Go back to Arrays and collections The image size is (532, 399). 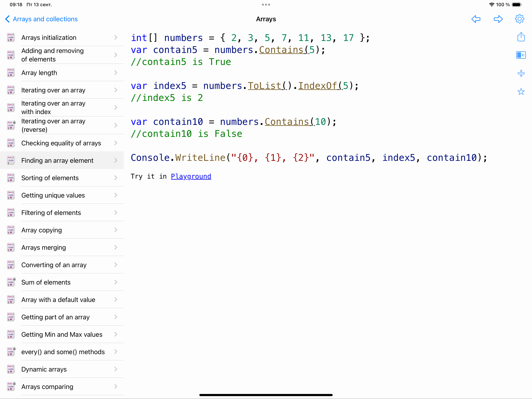point(41,19)
